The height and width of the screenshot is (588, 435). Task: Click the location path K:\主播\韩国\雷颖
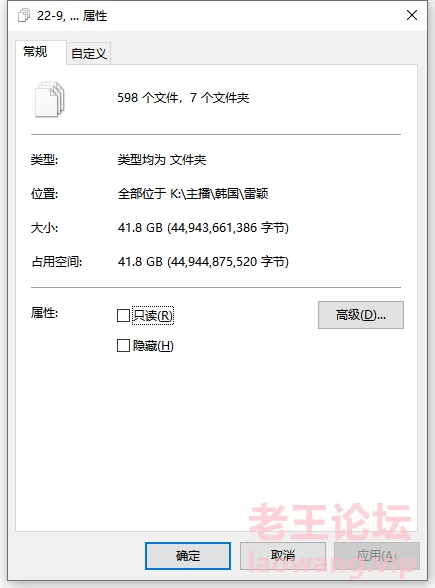click(x=219, y=194)
